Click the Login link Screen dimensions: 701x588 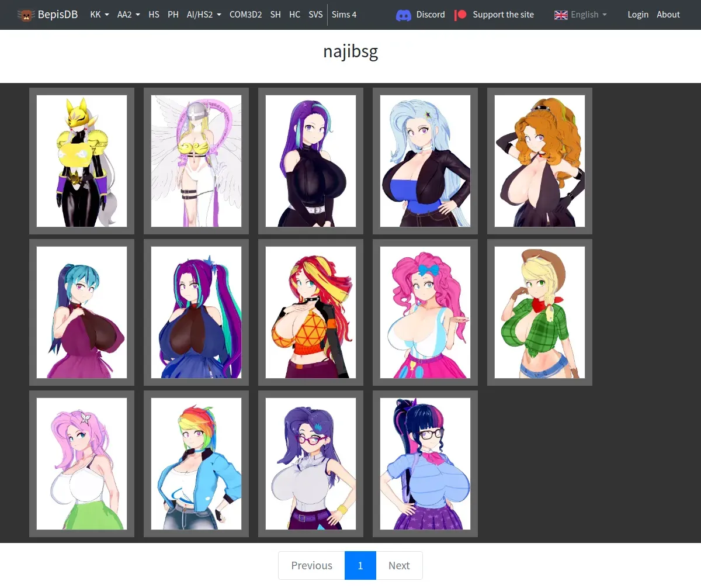point(638,15)
